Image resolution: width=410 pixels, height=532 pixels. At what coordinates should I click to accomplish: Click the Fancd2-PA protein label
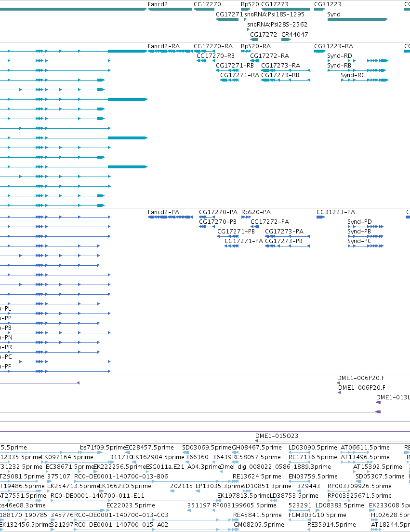point(163,212)
